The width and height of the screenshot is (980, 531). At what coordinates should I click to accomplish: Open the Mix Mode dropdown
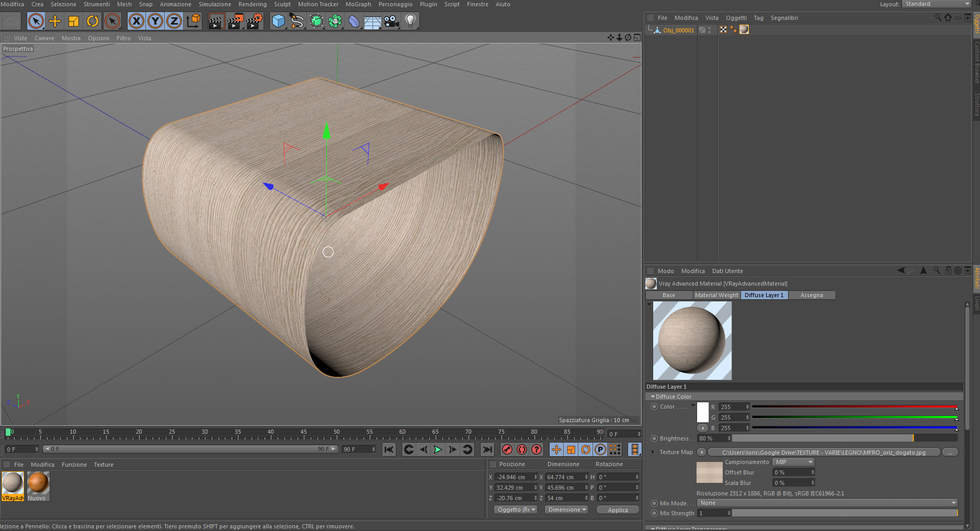coord(828,503)
